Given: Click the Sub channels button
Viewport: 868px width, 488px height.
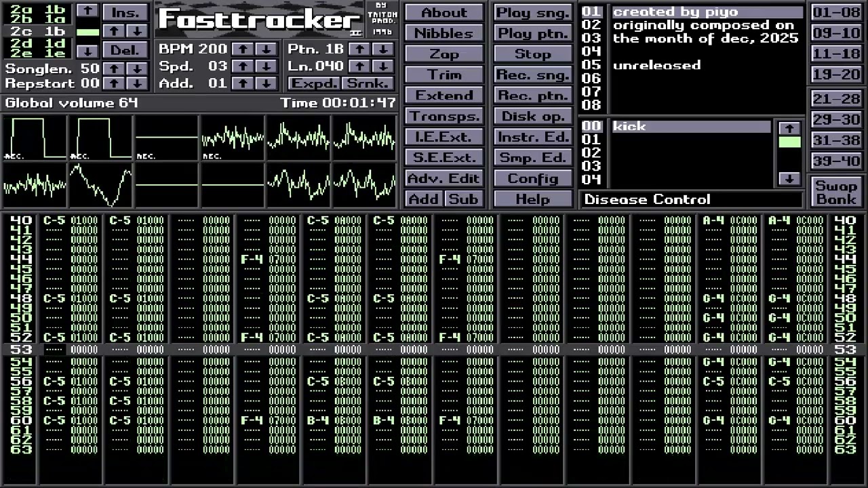Looking at the screenshot, I should 464,199.
